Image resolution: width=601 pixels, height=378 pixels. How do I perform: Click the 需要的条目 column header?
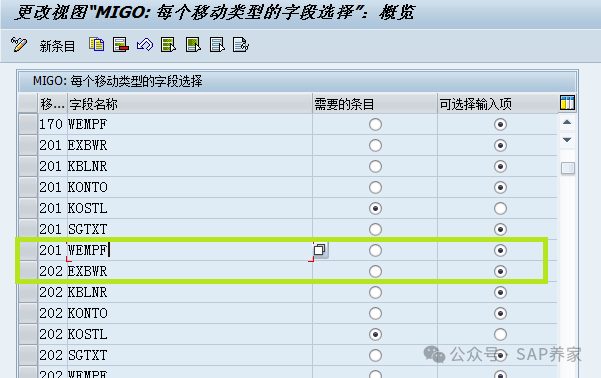(x=375, y=104)
